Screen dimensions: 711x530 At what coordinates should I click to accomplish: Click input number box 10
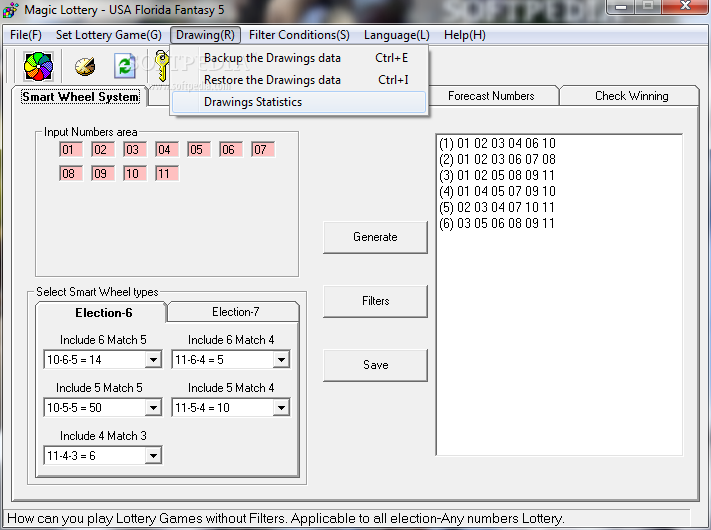135,174
